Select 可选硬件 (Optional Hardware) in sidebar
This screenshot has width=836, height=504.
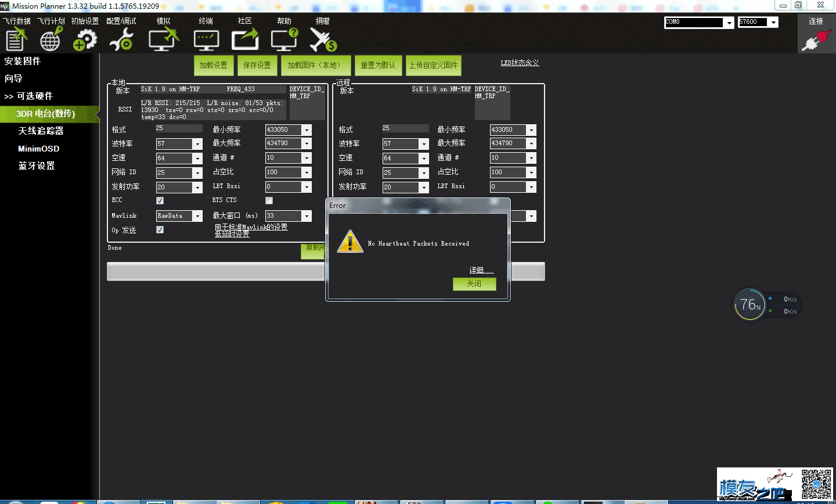29,96
